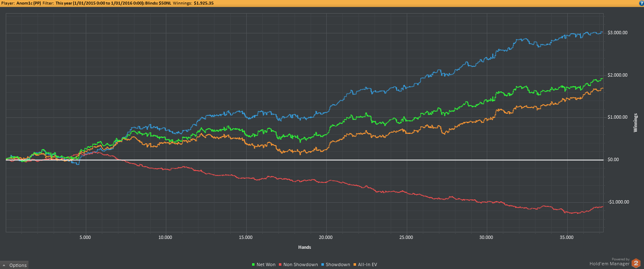Click the $2,000.00 y-axis label

coord(617,75)
